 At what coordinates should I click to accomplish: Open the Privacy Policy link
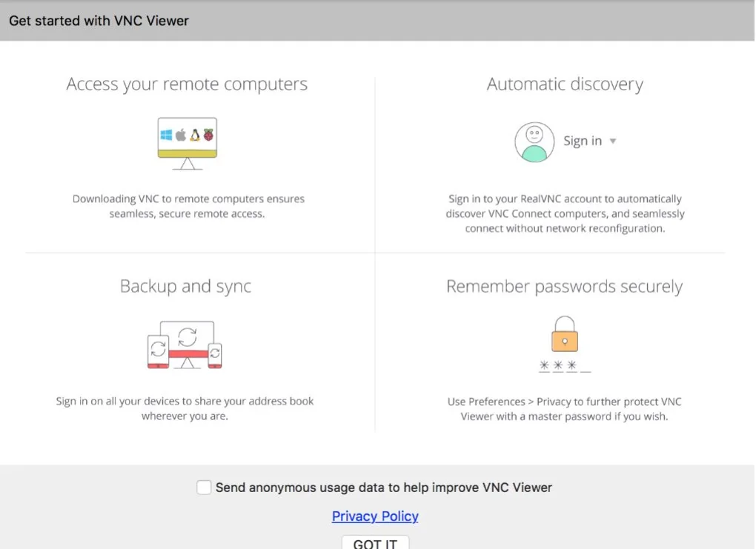point(375,516)
